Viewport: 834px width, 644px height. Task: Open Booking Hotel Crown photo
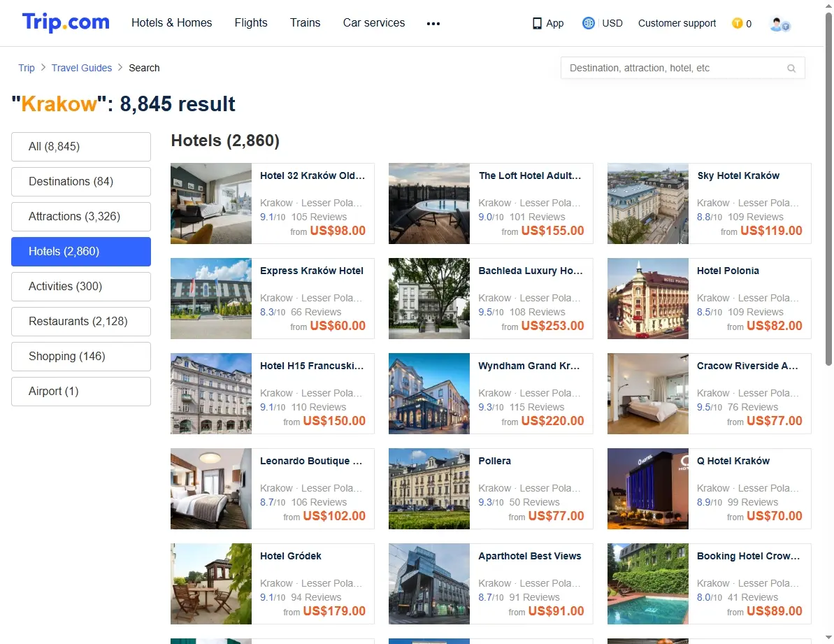click(x=648, y=585)
